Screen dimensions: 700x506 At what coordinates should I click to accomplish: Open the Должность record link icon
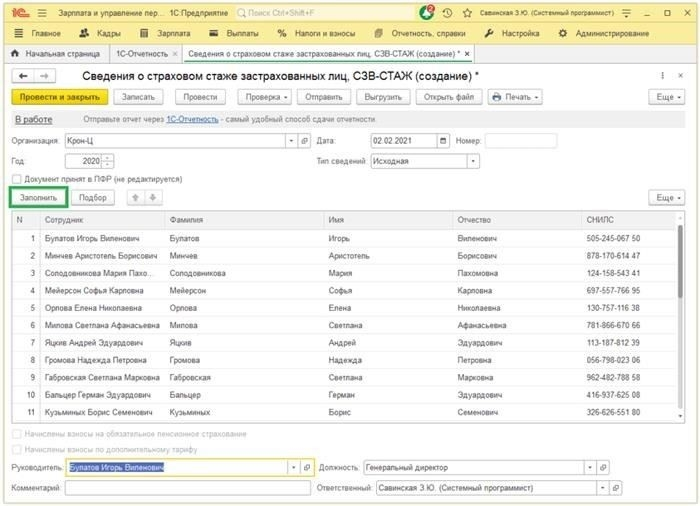(x=603, y=468)
